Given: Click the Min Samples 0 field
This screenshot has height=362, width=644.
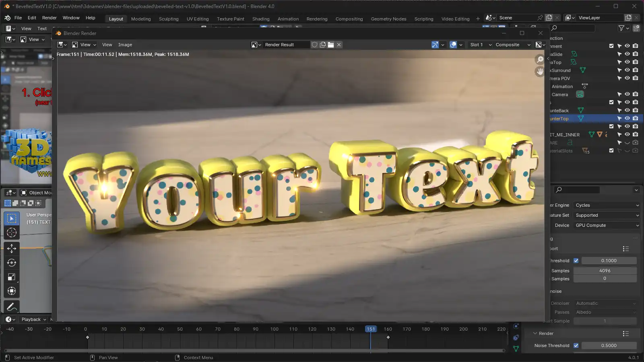Looking at the screenshot, I should (x=605, y=278).
